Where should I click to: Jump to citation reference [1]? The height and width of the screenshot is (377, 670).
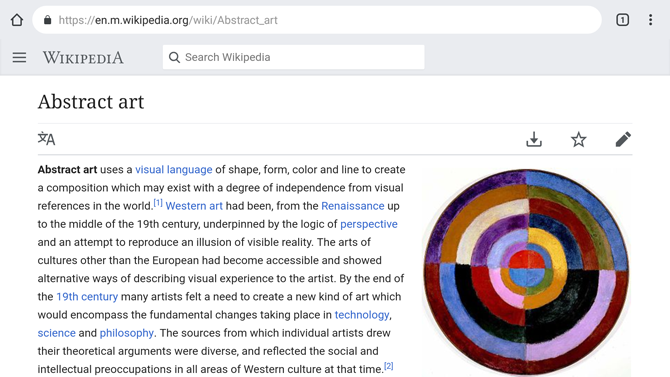[158, 203]
